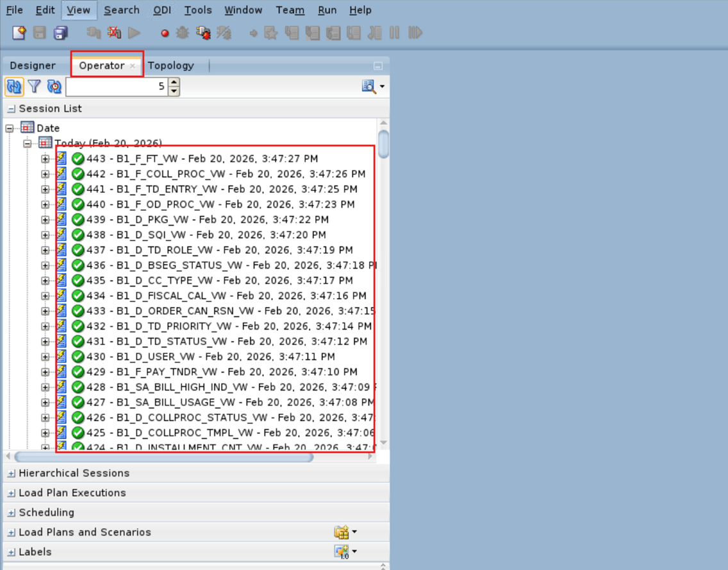The width and height of the screenshot is (728, 570).
Task: Select session 425 B1_D_COLLPROC_TMPL_VW
Action: (231, 433)
